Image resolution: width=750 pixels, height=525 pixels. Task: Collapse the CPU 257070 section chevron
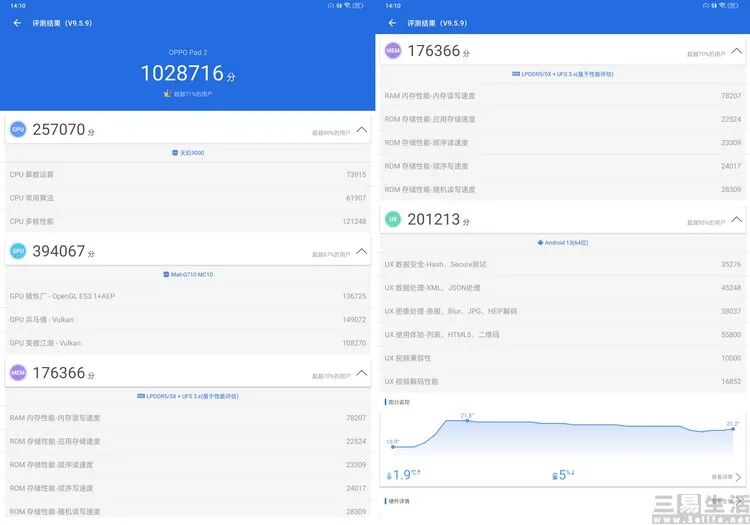point(362,130)
